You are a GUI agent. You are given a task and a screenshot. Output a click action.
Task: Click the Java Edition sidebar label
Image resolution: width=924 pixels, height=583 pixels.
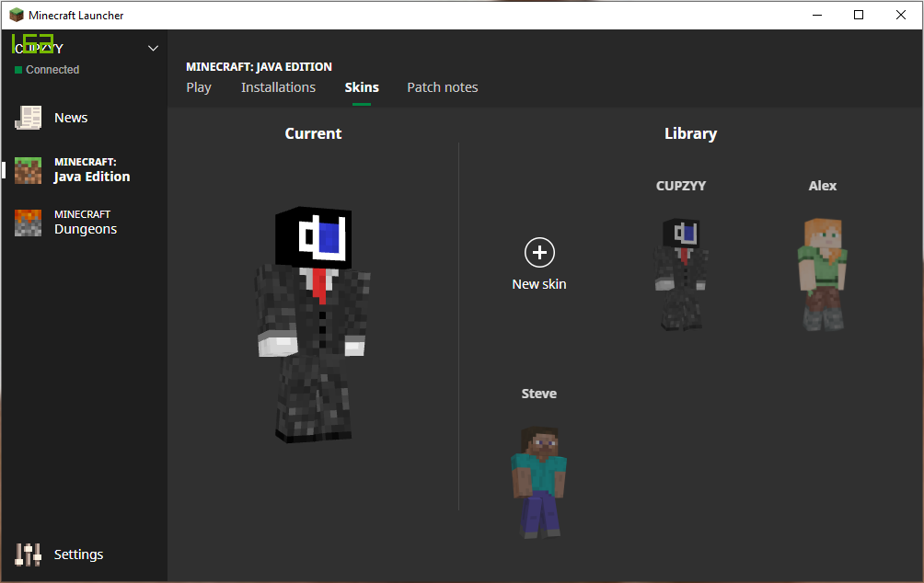[92, 177]
